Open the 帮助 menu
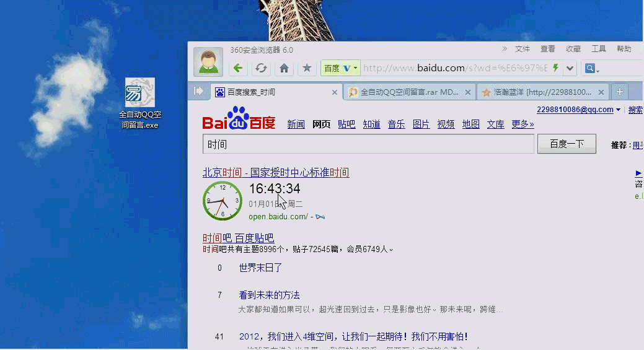The height and width of the screenshot is (350, 644). tap(624, 49)
